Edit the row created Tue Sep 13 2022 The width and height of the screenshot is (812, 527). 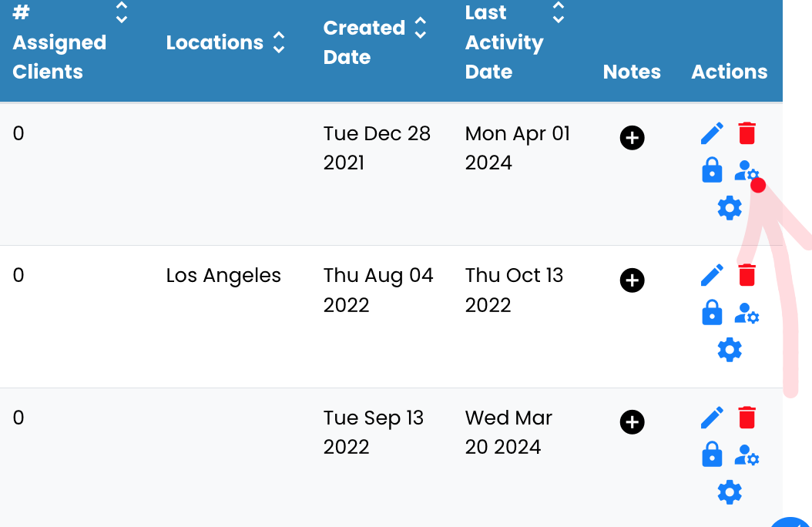click(x=712, y=418)
